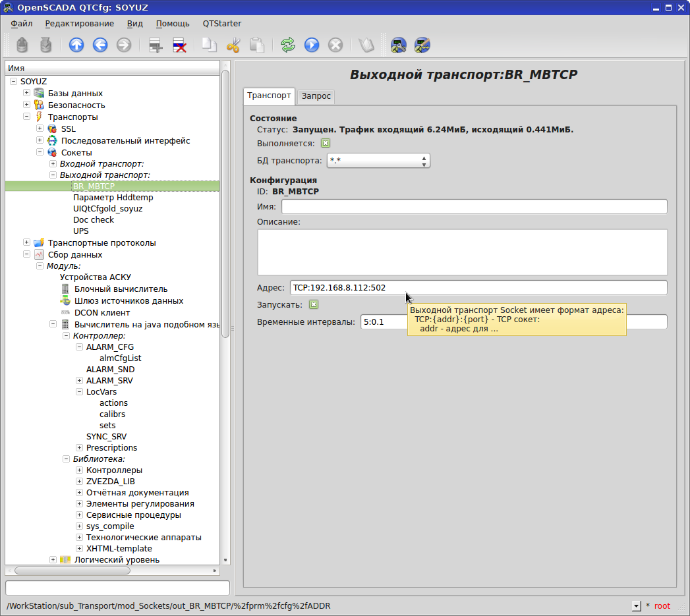
Task: Expand the Prescriptions node
Action: 79,447
